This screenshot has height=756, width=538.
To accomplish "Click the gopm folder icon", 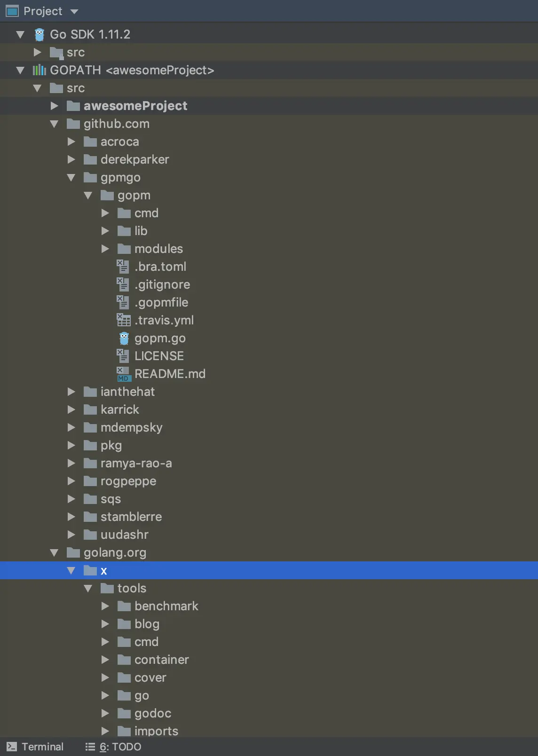I will [107, 195].
